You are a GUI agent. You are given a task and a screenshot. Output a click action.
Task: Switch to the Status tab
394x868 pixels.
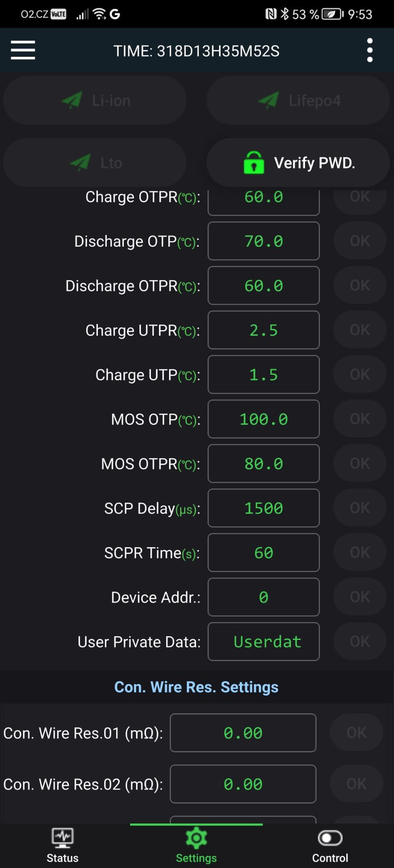(62, 846)
